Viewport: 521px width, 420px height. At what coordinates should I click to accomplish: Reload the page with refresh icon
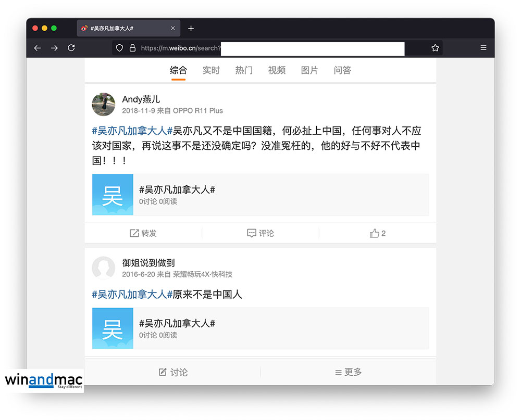(x=71, y=48)
